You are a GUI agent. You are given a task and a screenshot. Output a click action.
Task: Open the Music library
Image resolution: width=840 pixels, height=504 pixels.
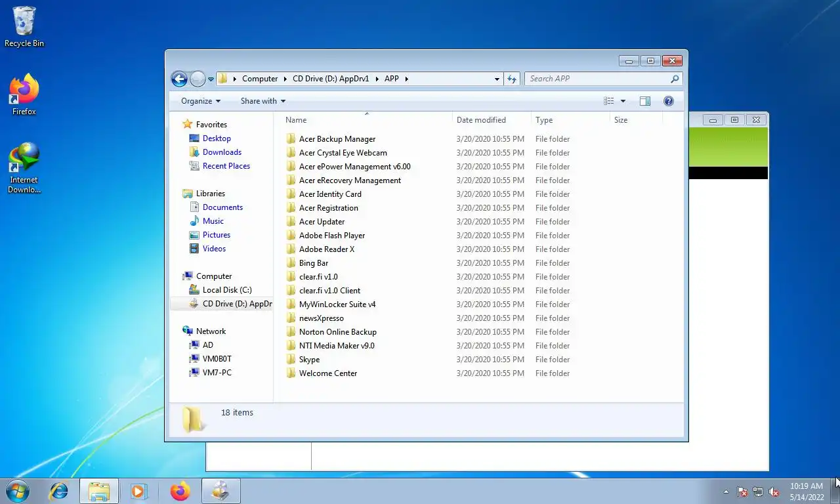click(213, 221)
